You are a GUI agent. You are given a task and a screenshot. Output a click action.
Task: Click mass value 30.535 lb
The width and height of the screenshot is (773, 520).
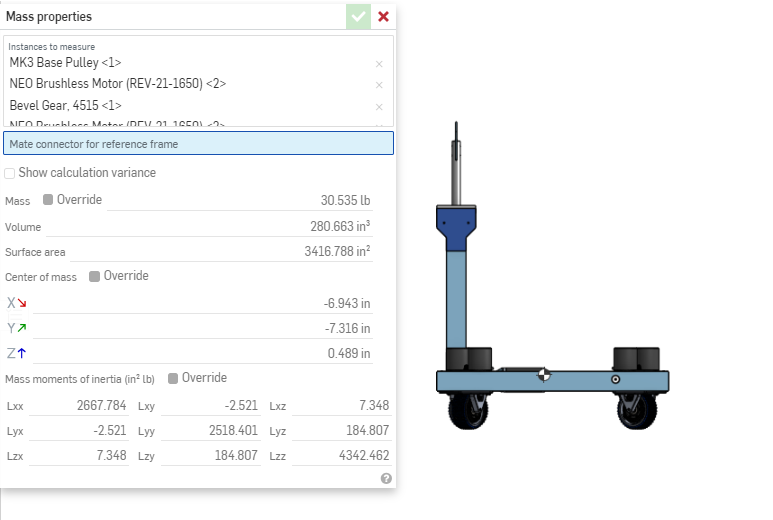coord(345,201)
